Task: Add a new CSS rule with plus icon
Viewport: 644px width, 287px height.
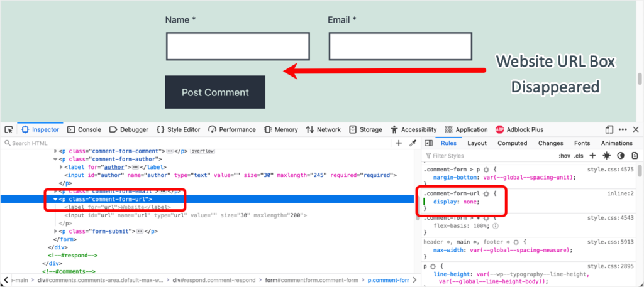Action: (592, 155)
